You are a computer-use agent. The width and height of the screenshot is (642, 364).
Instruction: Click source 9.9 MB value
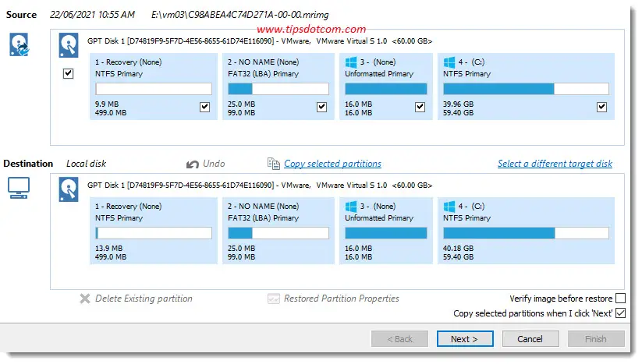click(107, 104)
